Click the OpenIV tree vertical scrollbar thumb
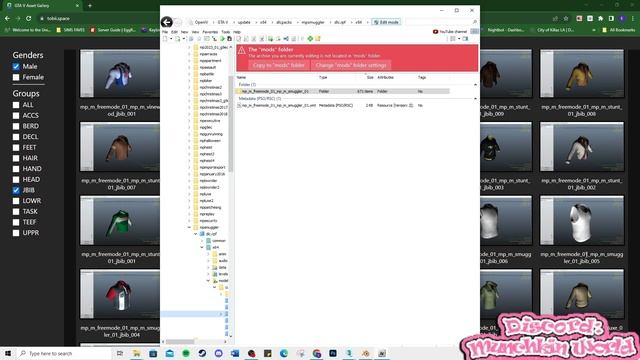Viewport: 640px width, 360px height. pos(231,124)
